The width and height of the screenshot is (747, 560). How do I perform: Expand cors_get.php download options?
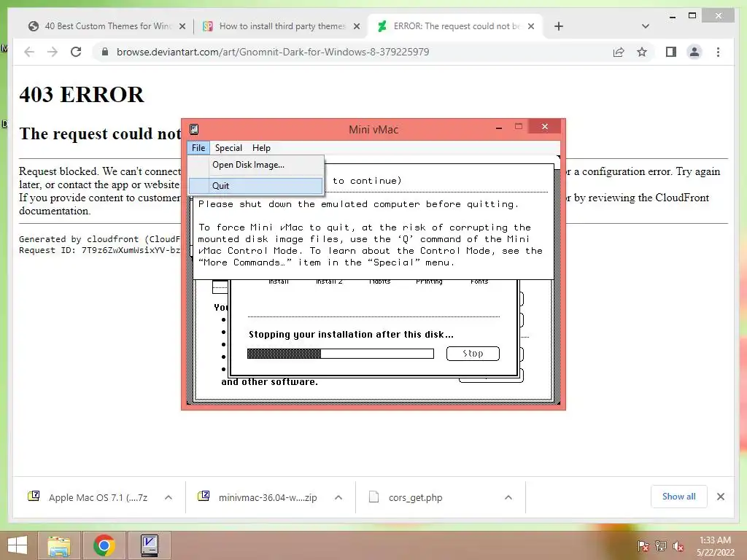(508, 497)
